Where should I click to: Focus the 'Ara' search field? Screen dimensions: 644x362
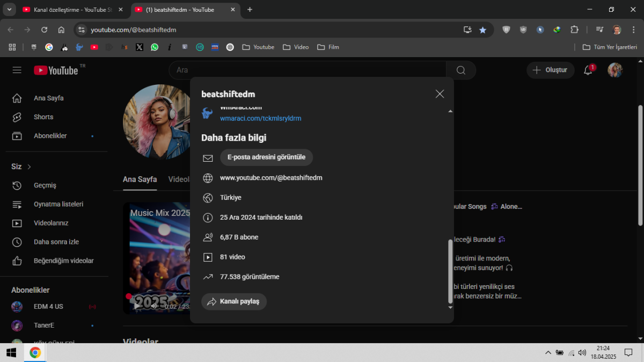coord(307,70)
